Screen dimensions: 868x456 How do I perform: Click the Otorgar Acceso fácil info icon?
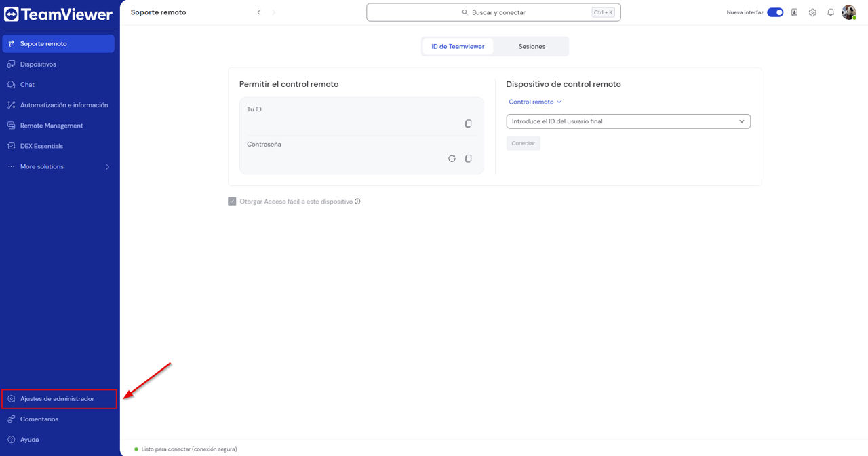357,202
